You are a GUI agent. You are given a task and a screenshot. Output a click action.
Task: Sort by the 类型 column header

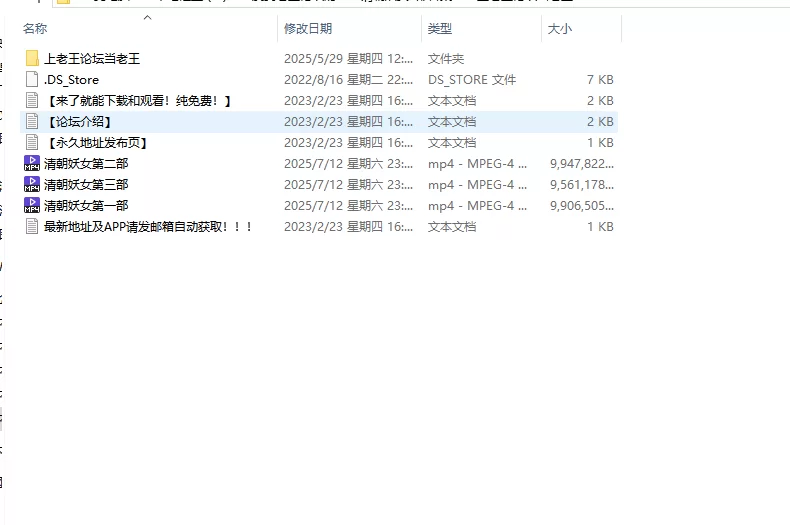[x=440, y=29]
